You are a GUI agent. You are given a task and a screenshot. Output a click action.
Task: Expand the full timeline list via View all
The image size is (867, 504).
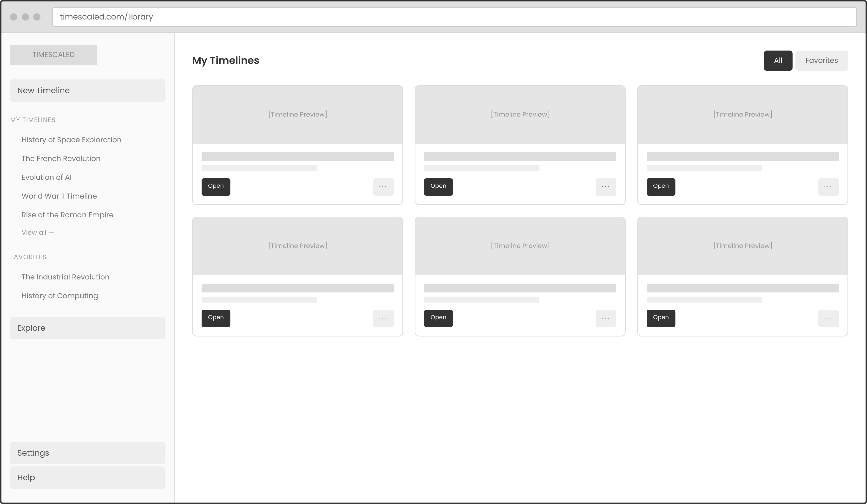pyautogui.click(x=38, y=232)
